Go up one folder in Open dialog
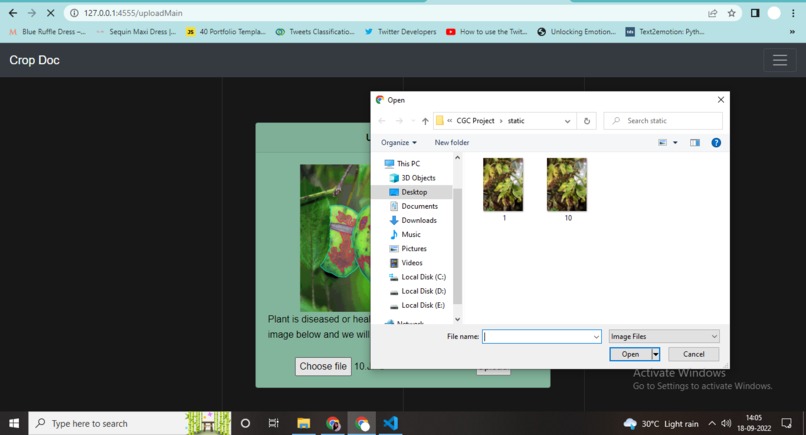This screenshot has width=806, height=435. [425, 121]
